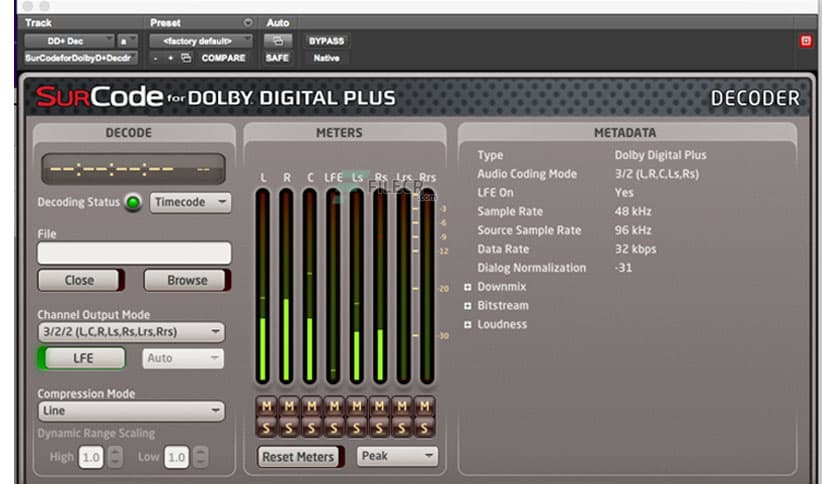This screenshot has width=836, height=484.
Task: Click the L channel level meter
Action: 262,286
